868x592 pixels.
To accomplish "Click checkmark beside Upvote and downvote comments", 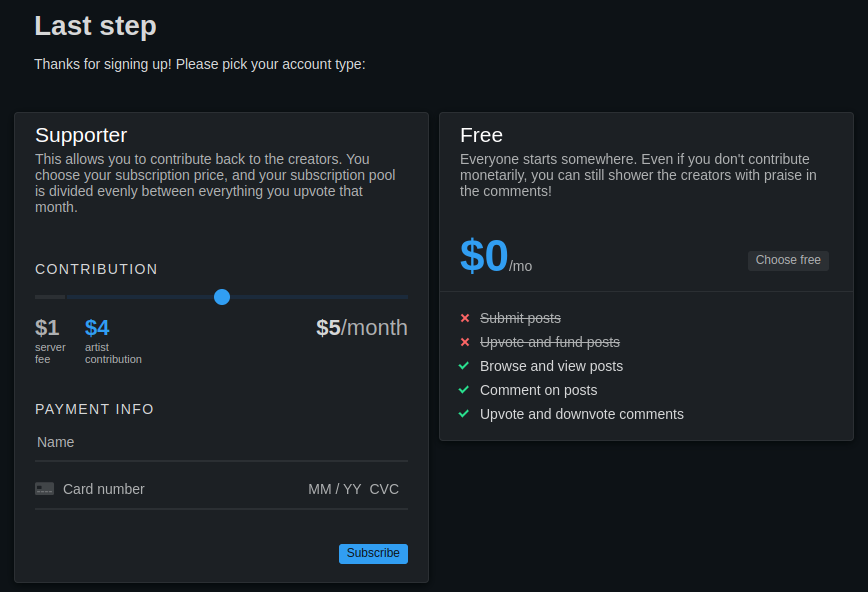I will tap(464, 414).
